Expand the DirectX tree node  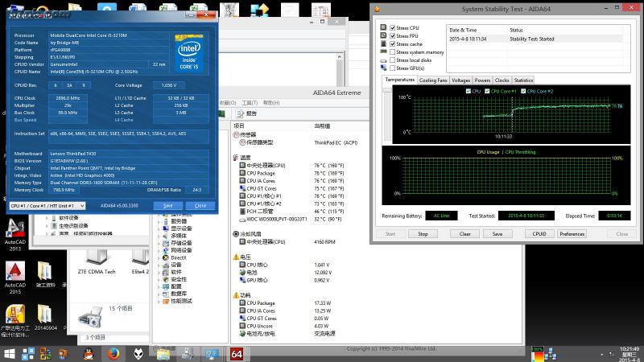click(x=159, y=257)
